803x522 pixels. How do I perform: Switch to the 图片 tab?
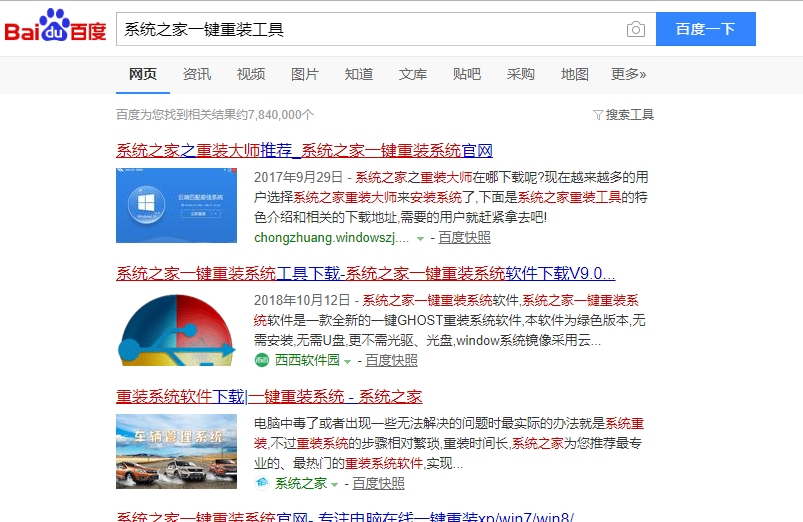point(305,75)
